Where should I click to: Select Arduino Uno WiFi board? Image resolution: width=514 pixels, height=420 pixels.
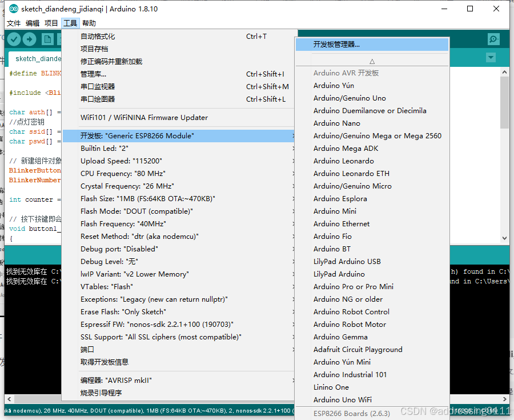[372, 399]
